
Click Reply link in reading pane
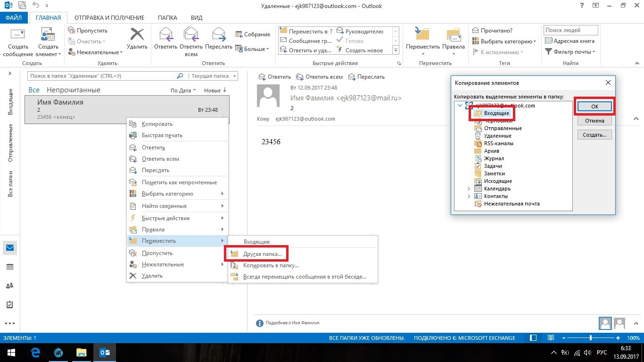click(x=275, y=77)
